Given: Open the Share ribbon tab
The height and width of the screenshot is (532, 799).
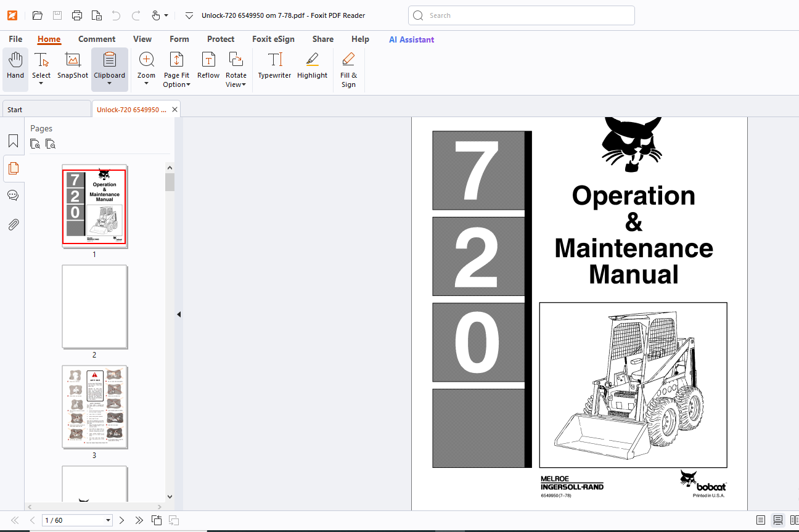Looking at the screenshot, I should [323, 39].
